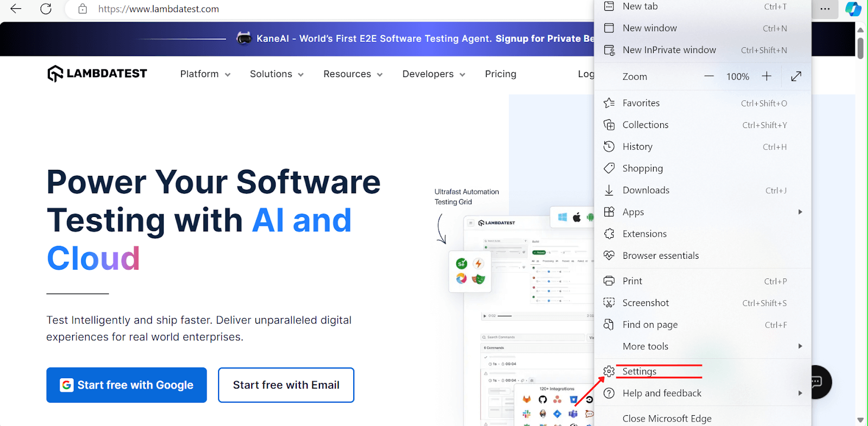The width and height of the screenshot is (868, 426).
Task: Open the Copilot icon in toolbar
Action: tap(853, 9)
